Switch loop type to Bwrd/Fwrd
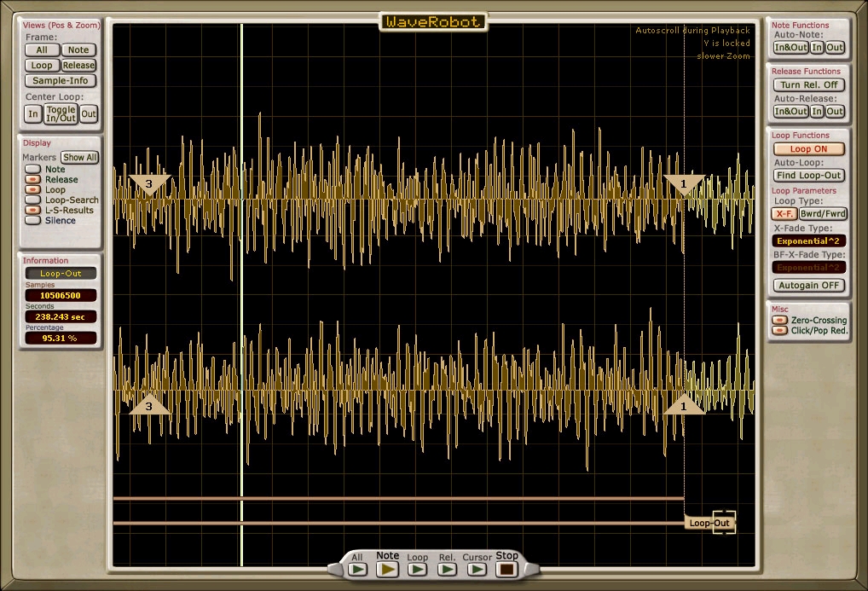 (x=823, y=214)
